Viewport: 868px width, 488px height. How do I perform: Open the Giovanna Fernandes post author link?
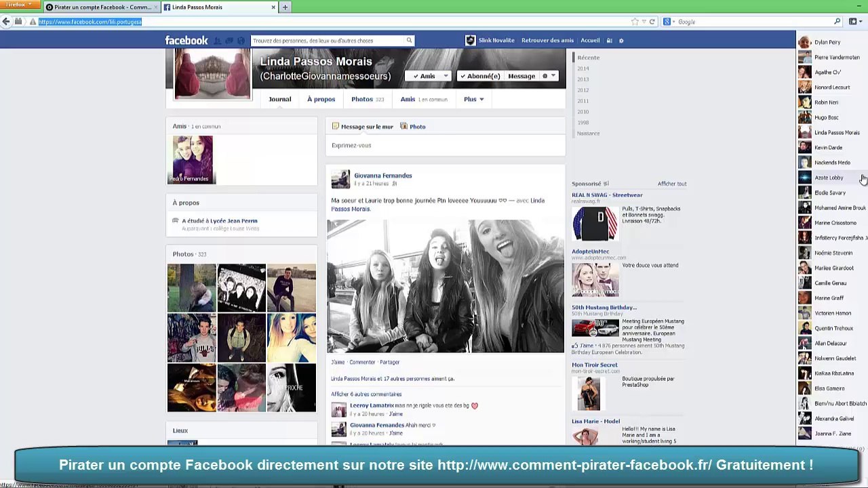(x=382, y=176)
